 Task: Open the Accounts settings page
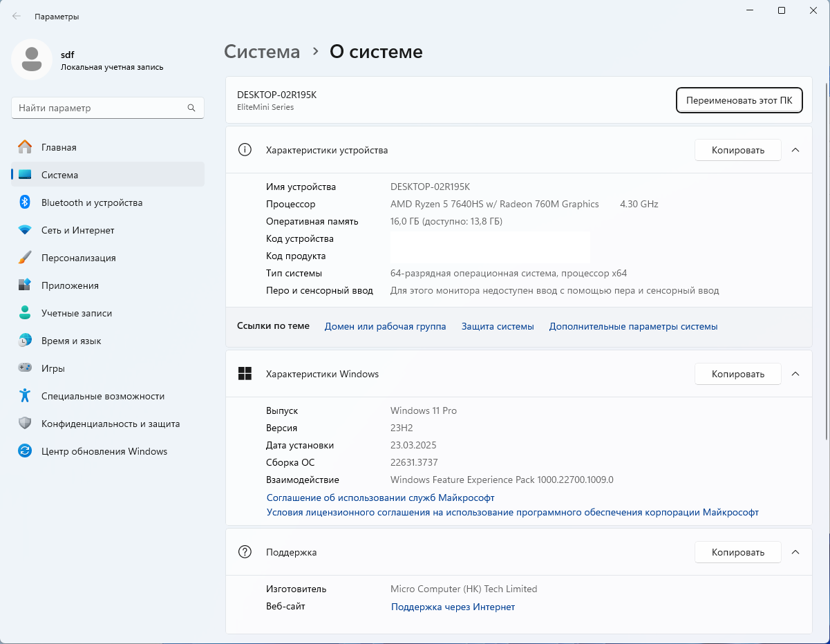(76, 313)
